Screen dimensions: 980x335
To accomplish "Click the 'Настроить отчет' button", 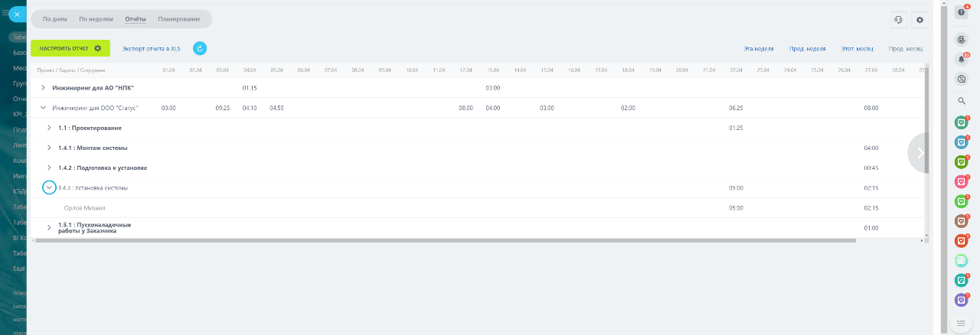I will pyautogui.click(x=70, y=48).
